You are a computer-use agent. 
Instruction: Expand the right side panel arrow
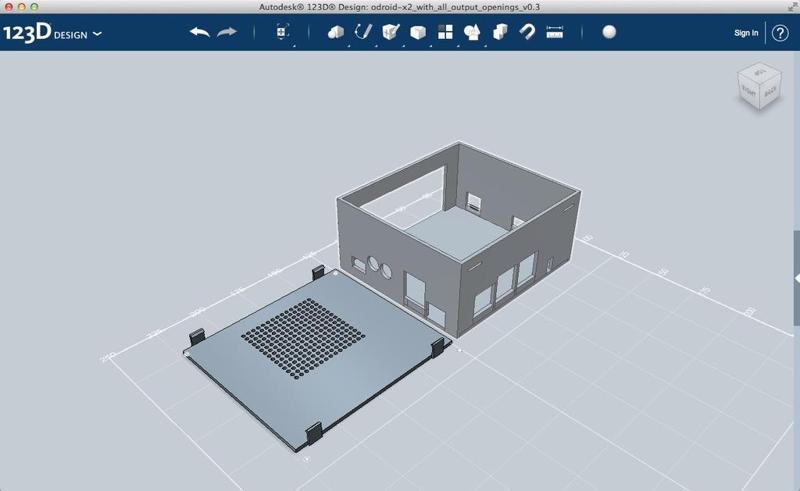tap(796, 278)
